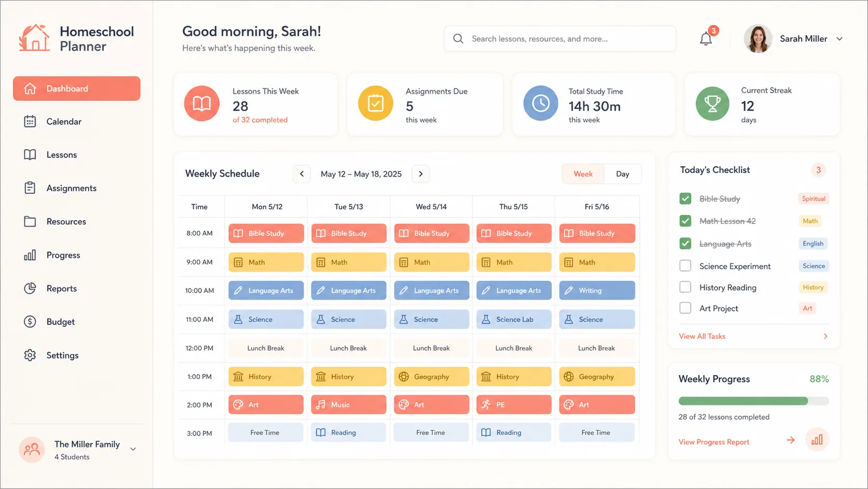Screen dimensions: 868x489
Task: Click the Resources folder icon in sidebar
Action: coord(30,221)
